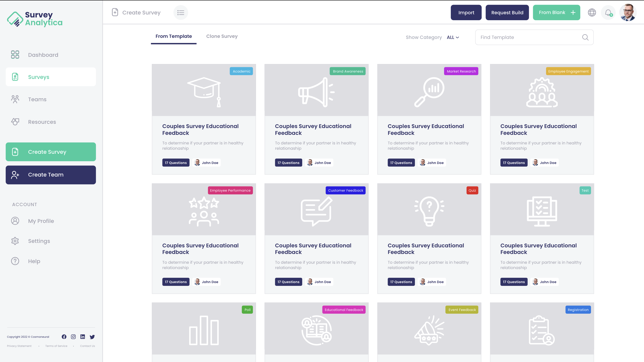644x362 pixels.
Task: Click the Registration category tag
Action: tap(578, 310)
